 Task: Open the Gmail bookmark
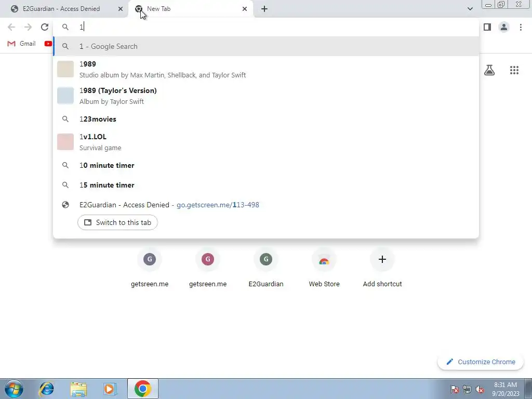click(x=21, y=44)
